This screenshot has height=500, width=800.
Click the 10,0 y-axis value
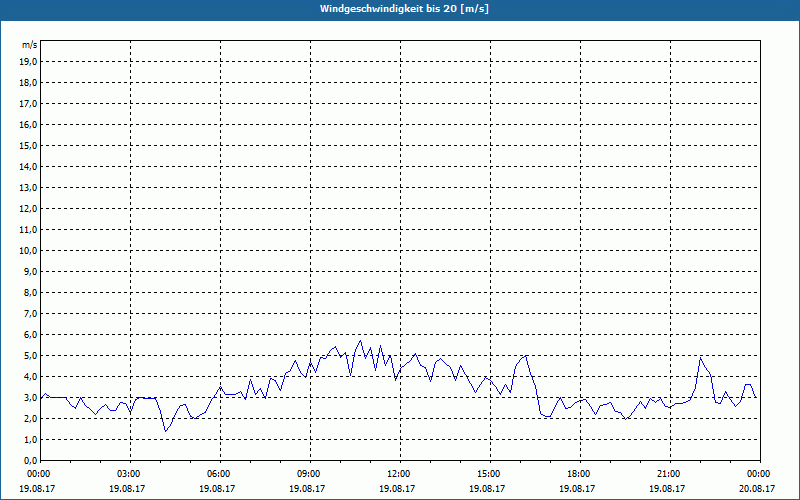pos(28,251)
